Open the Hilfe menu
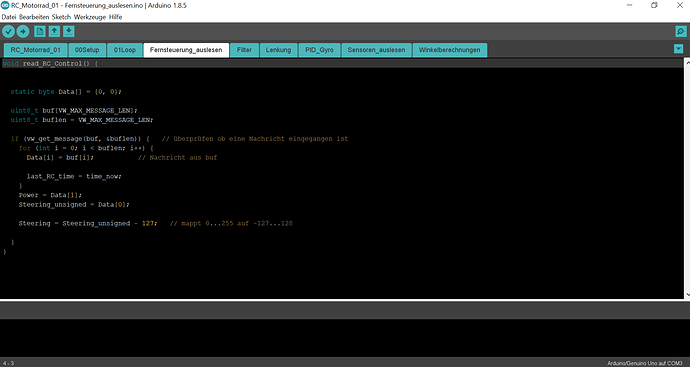690x367 pixels. pyautogui.click(x=115, y=17)
